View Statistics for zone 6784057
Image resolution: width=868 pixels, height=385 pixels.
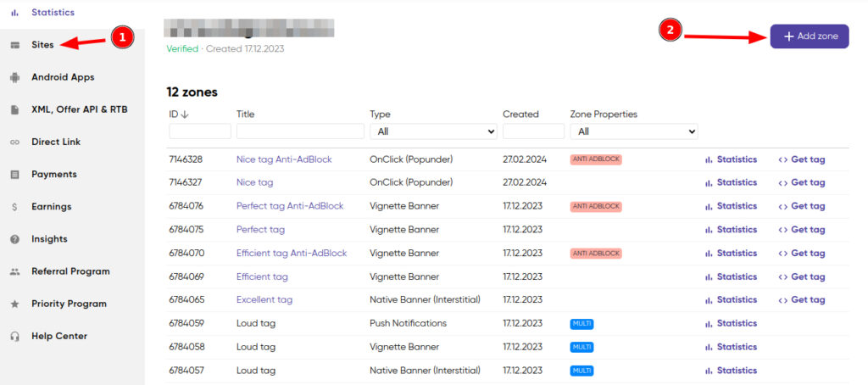[x=731, y=370]
